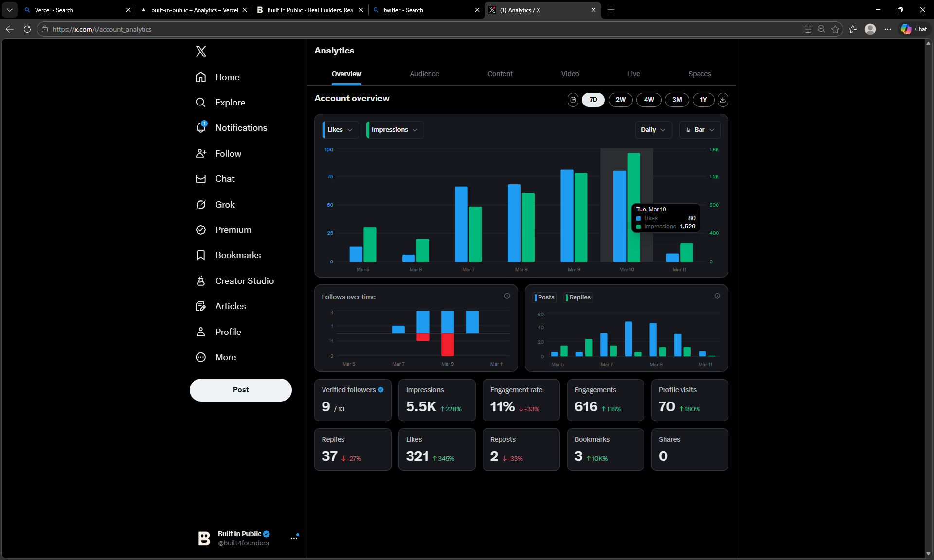Open the Bar chart type dropdown
Image resolution: width=934 pixels, height=560 pixels.
[700, 130]
